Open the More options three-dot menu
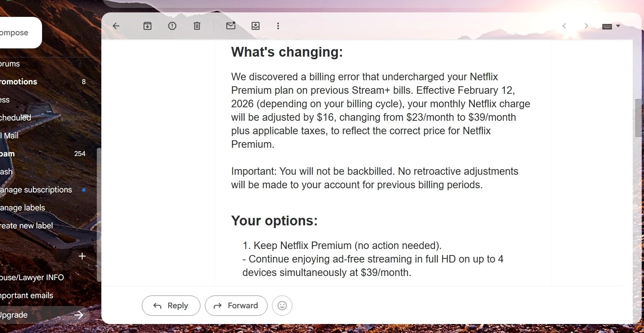644x333 pixels. (x=278, y=26)
